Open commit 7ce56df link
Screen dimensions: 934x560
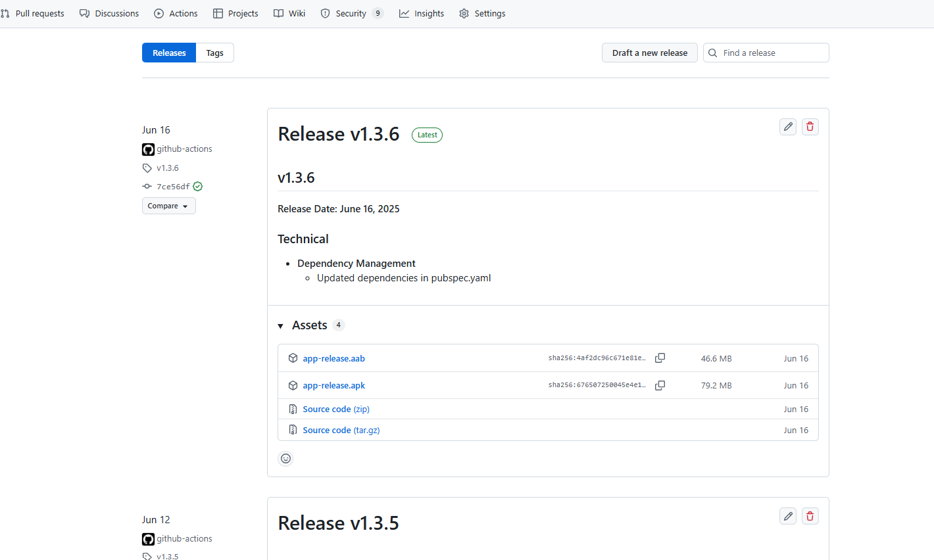(173, 187)
